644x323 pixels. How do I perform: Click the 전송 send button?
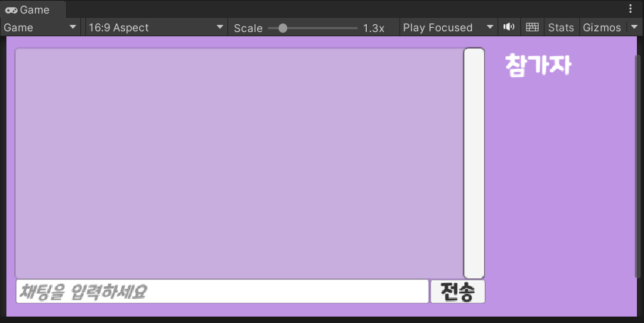tap(458, 292)
